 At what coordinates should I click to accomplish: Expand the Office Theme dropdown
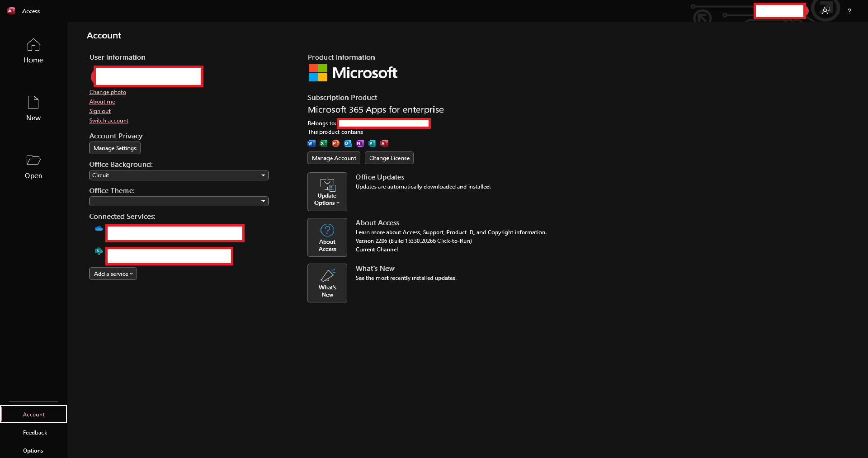179,201
